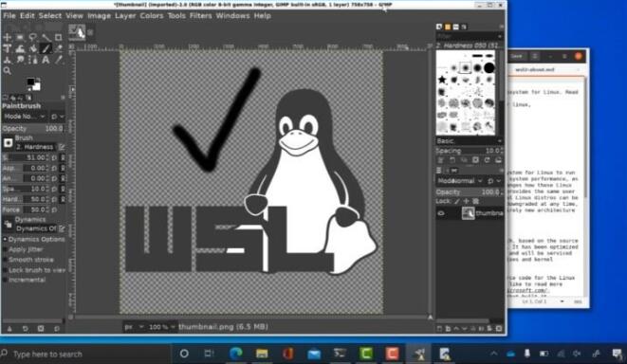
Task: Select the Move tool in toolbox
Action: [7, 37]
